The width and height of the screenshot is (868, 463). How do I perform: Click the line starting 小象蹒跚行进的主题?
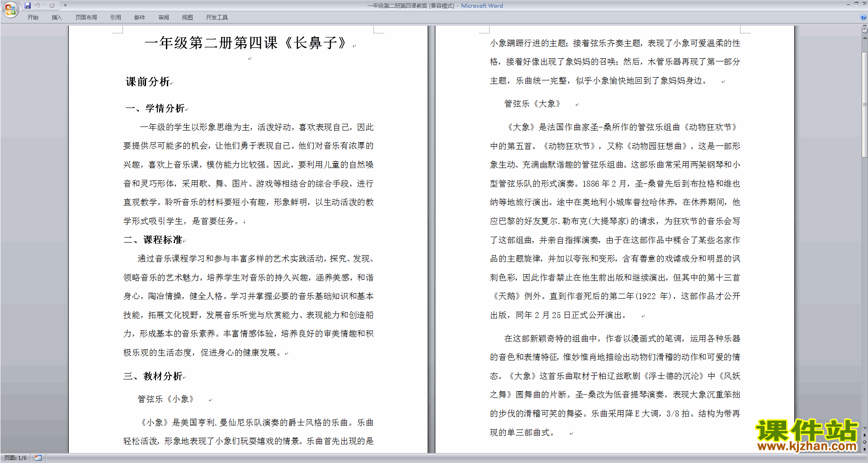pos(615,43)
